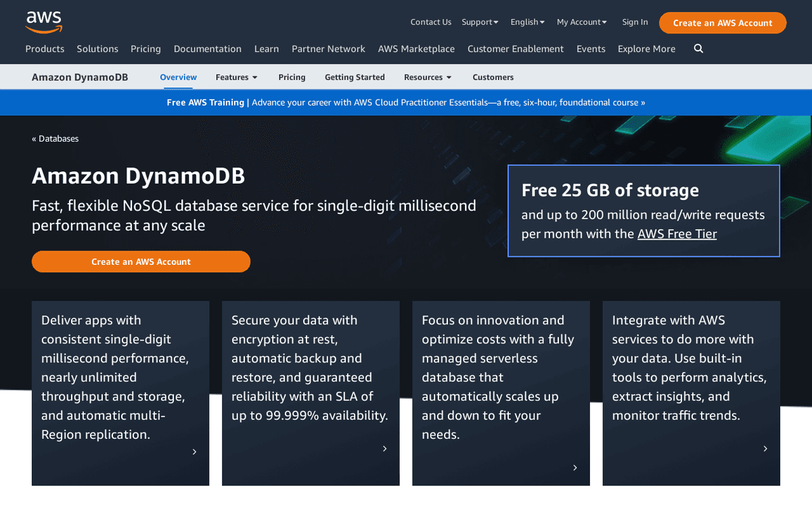Screen dimensions: 812x508
Task: Click the Amazon DynamoDB subnav title
Action: [80, 77]
